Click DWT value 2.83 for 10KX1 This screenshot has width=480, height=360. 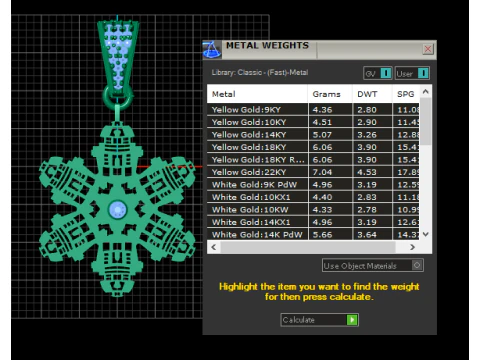point(367,197)
